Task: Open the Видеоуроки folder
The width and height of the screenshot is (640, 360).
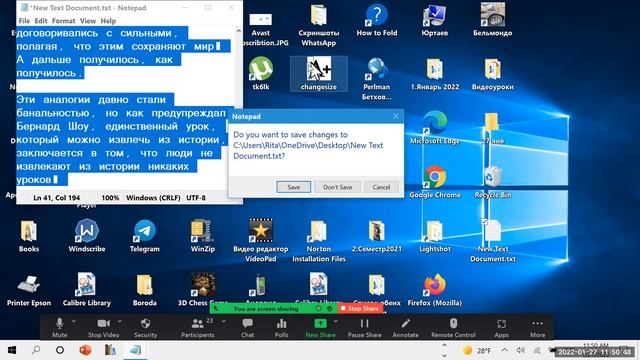Action: point(492,73)
